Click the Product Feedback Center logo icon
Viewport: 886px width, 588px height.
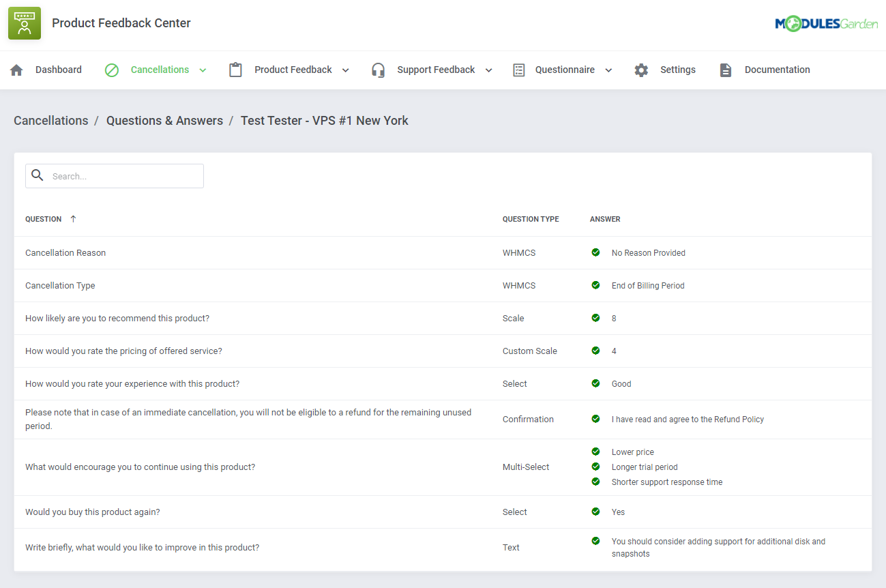24,23
